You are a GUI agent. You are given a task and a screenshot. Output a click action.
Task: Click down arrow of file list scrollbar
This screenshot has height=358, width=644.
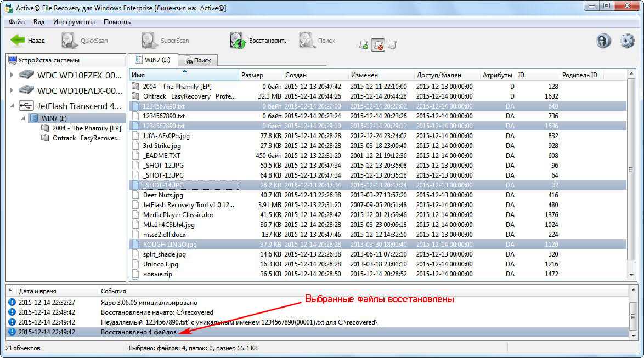[631, 275]
